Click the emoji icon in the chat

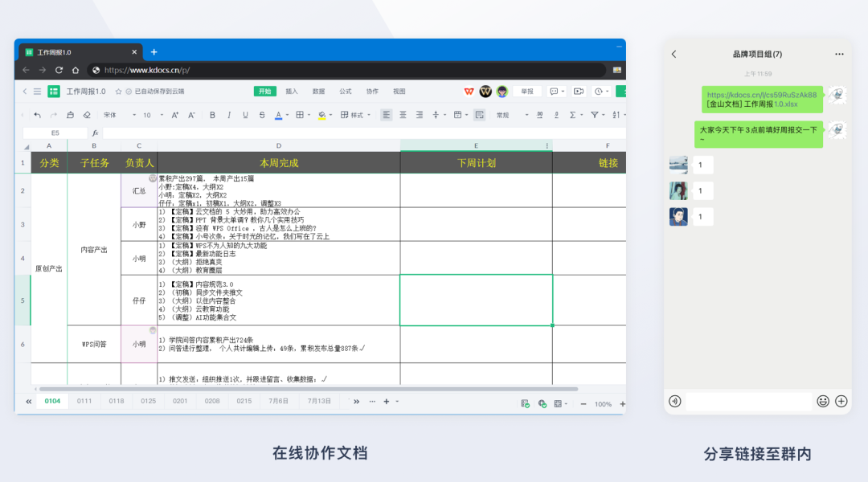pos(823,401)
